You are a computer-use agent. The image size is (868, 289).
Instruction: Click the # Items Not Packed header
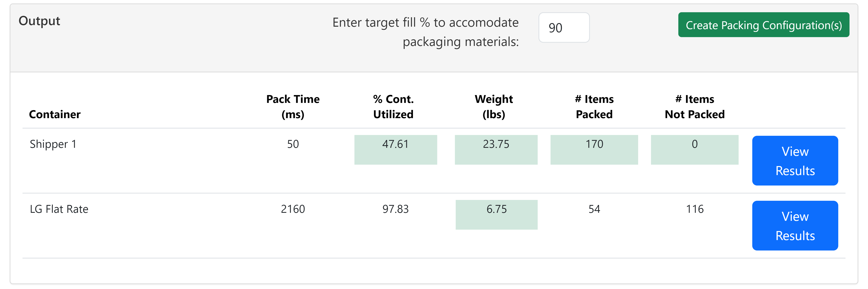point(694,107)
